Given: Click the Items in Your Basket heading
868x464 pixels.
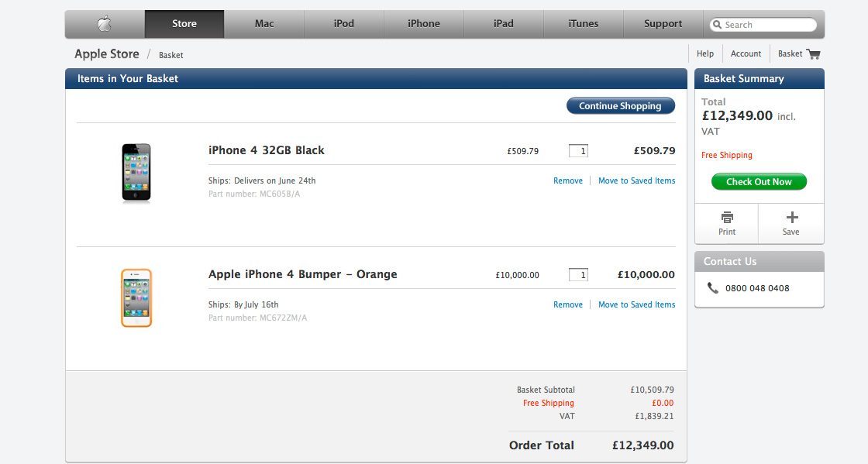Looking at the screenshot, I should point(128,78).
